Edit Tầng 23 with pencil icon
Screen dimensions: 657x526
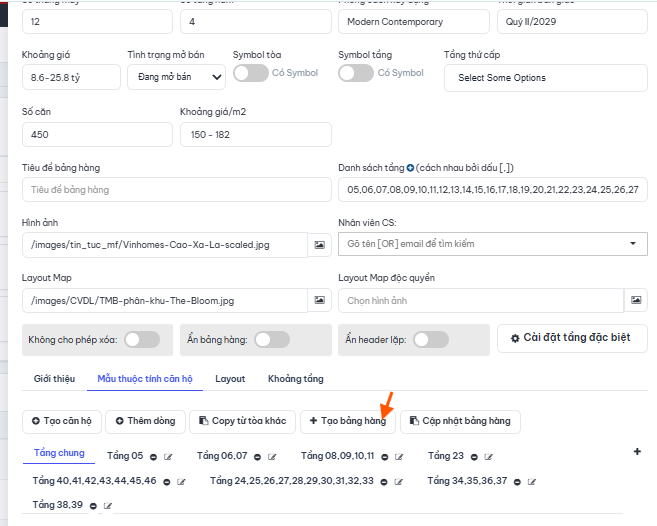tap(489, 457)
